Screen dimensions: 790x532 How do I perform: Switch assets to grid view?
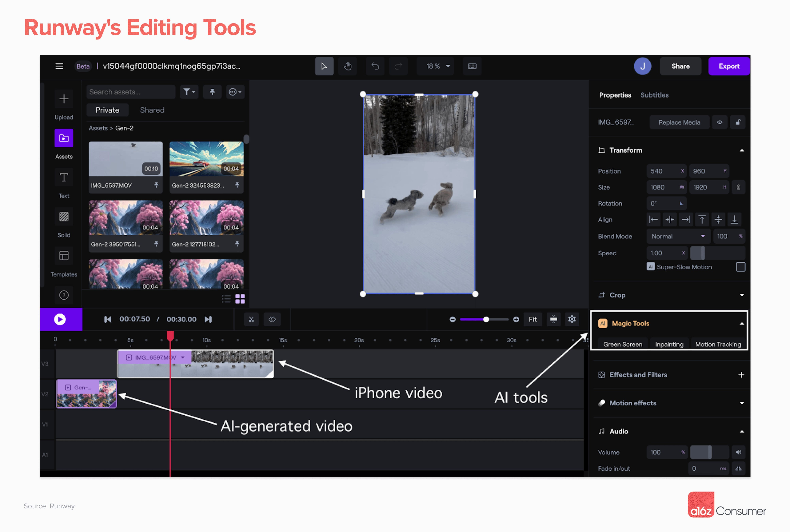(240, 299)
